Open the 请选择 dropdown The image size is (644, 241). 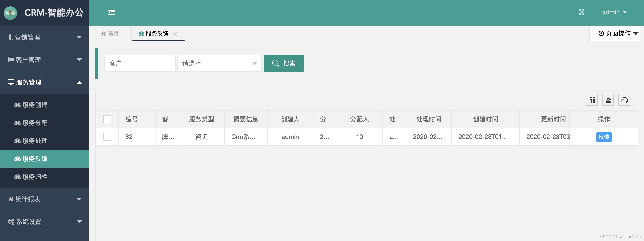219,63
